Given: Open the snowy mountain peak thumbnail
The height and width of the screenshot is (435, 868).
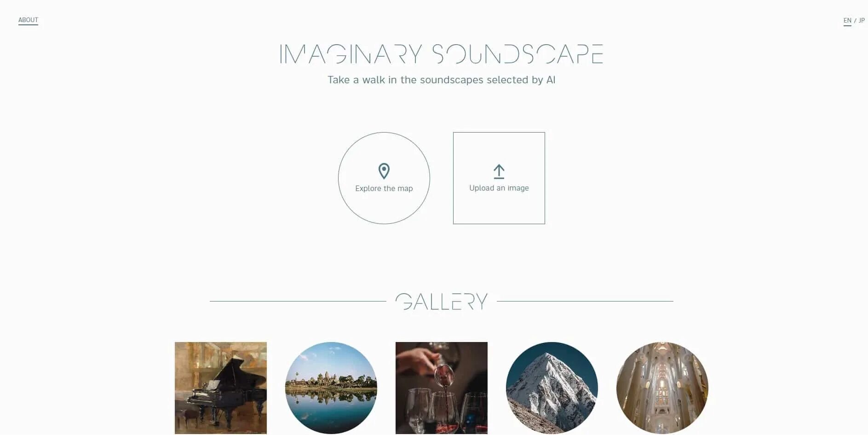Looking at the screenshot, I should click(552, 388).
